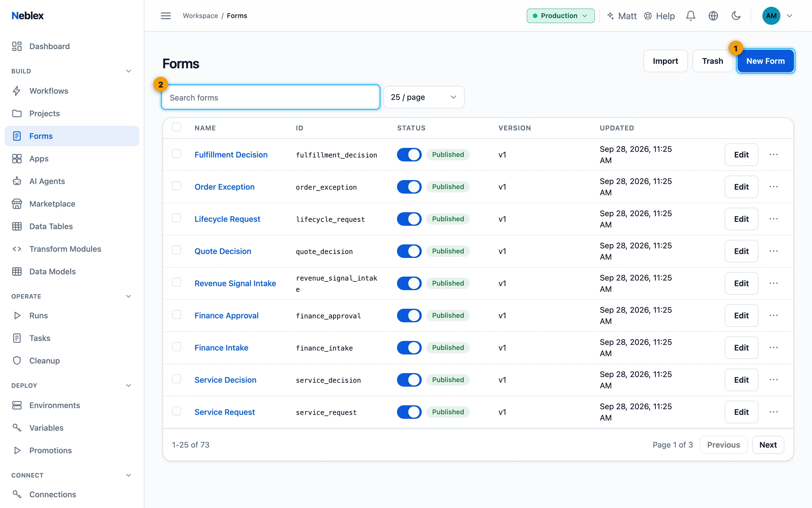Open more actions for Finance Intake
Viewport: 812px width, 508px height.
(773, 347)
